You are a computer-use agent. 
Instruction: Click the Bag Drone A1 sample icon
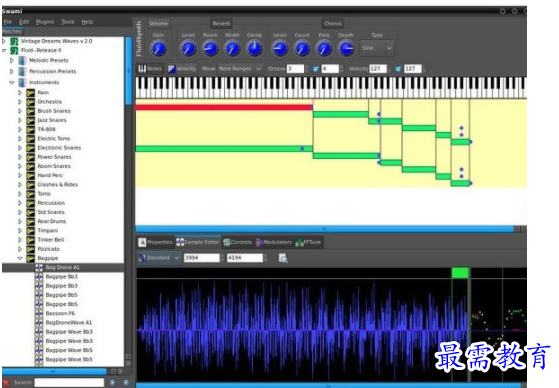(39, 267)
